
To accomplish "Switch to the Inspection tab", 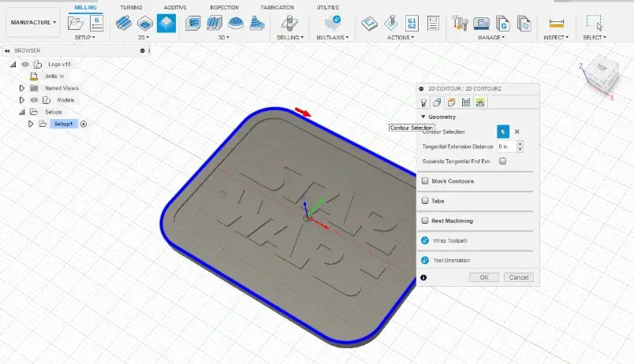I will [224, 7].
